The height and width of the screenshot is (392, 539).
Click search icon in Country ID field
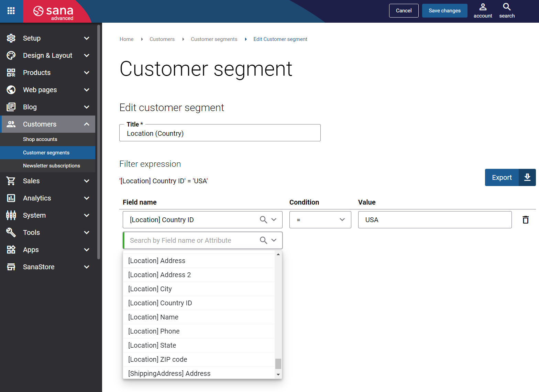click(x=263, y=220)
